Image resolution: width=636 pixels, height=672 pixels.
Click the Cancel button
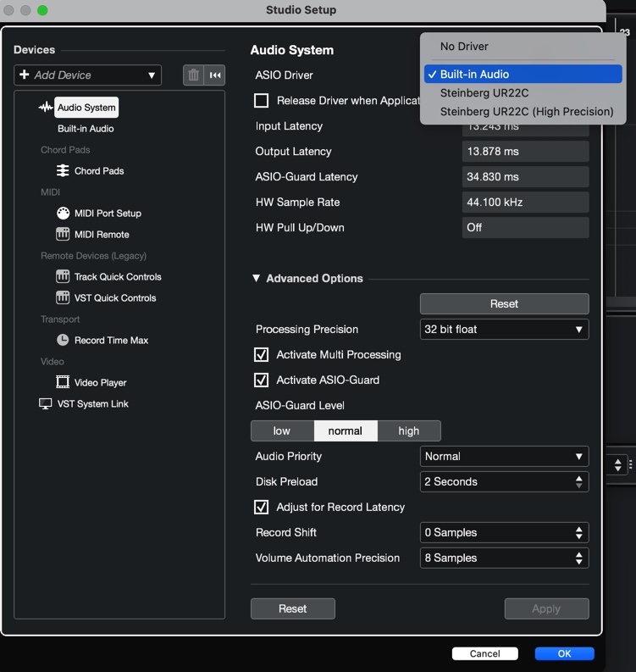(x=484, y=653)
